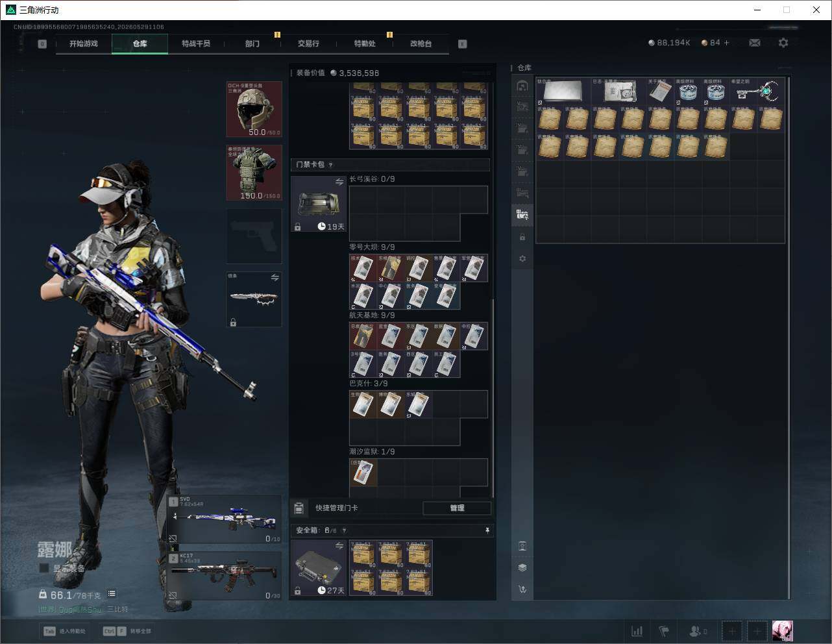Image resolution: width=832 pixels, height=644 pixels.
Task: Swap the access card pack
Action: click(339, 182)
